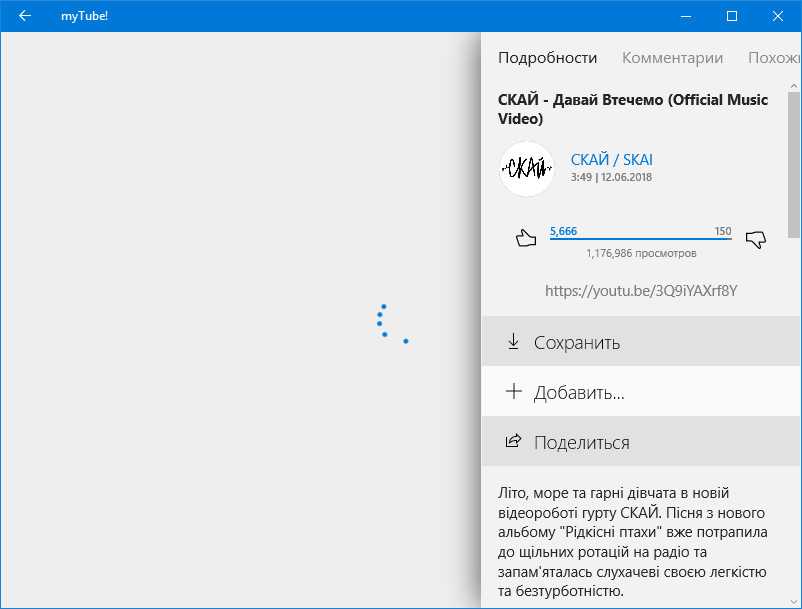This screenshot has width=802, height=609.
Task: Click the thumbs up like icon
Action: (525, 238)
